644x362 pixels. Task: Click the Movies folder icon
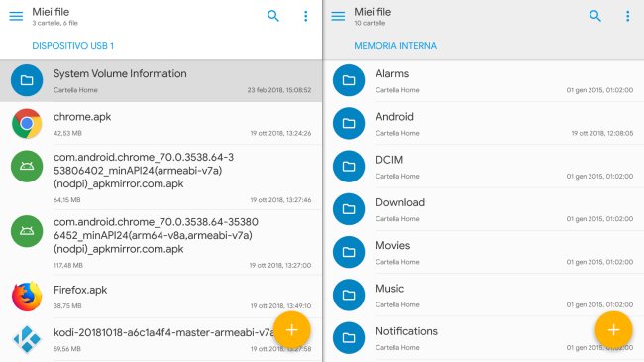coord(349,252)
